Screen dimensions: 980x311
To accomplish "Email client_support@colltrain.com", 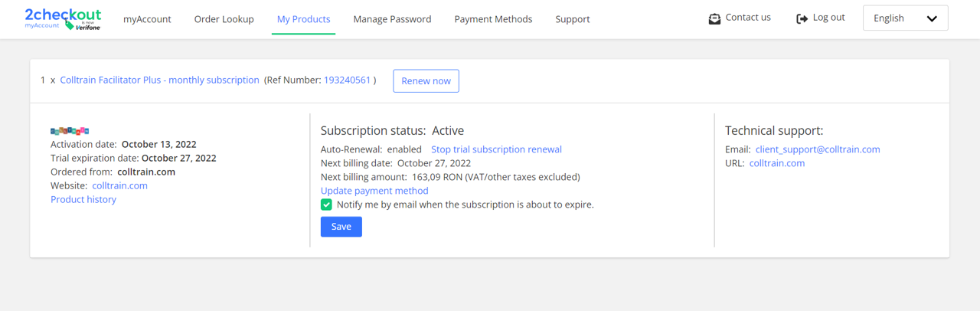I will tap(818, 149).
